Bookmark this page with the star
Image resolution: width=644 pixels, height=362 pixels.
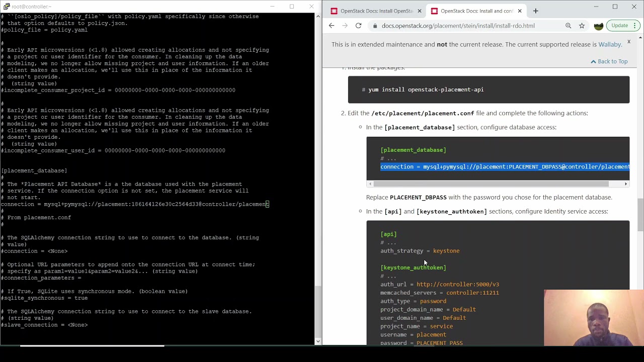(x=582, y=26)
